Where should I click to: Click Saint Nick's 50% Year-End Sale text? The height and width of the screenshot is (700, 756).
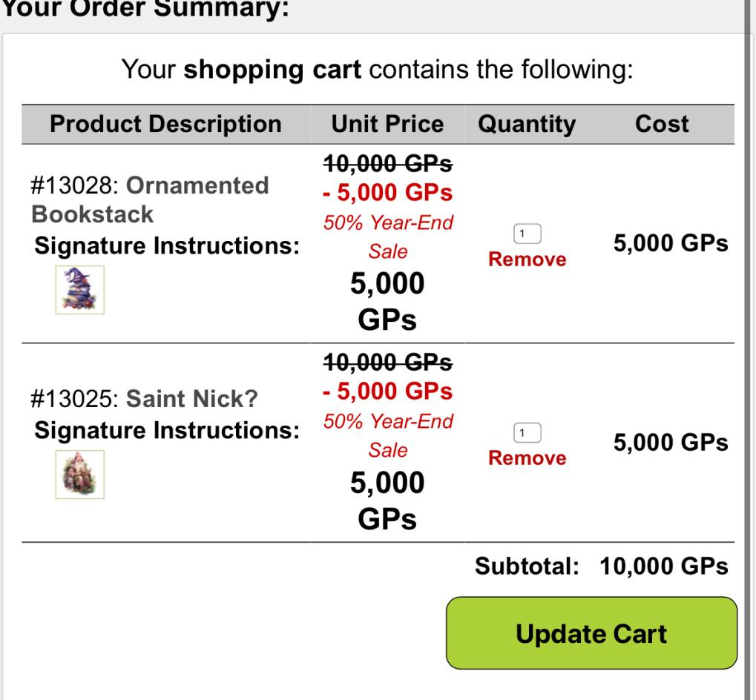[x=388, y=435]
